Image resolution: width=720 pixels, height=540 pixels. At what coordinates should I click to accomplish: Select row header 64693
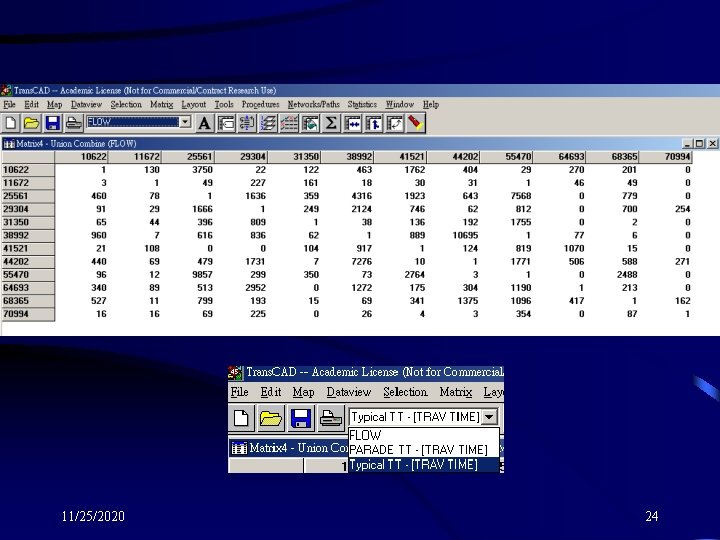pos(28,288)
